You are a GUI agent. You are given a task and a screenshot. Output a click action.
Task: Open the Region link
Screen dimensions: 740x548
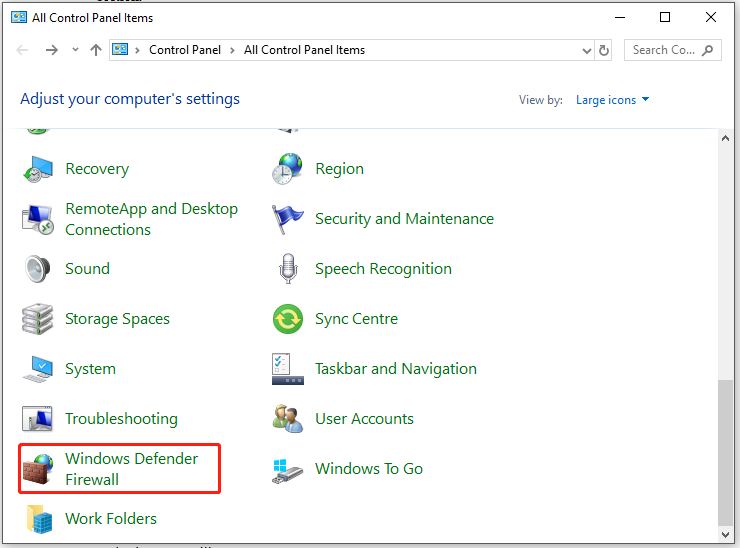pyautogui.click(x=339, y=169)
